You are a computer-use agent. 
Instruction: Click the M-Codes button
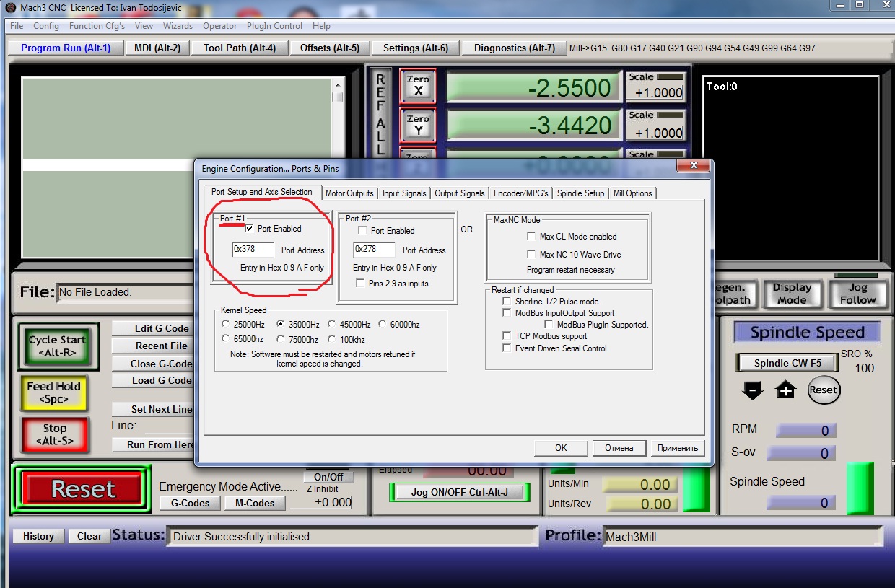[x=255, y=503]
